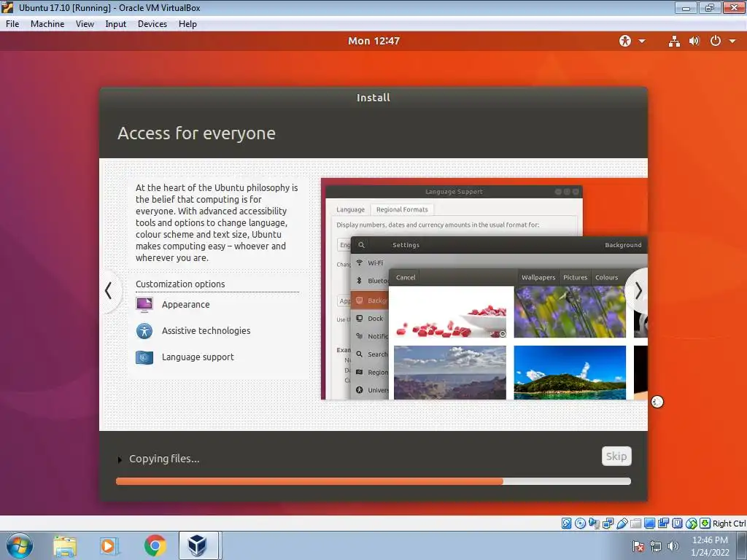Viewport: 747px width, 560px height.
Task: Click the VirtualBox audio indicator icon
Action: pyautogui.click(x=594, y=524)
